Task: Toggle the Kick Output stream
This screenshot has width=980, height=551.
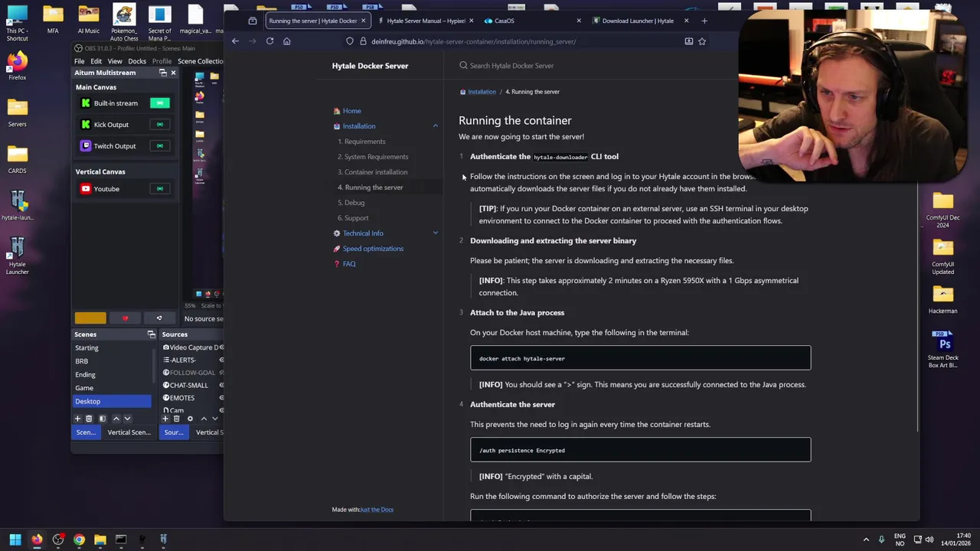Action: [x=159, y=125]
